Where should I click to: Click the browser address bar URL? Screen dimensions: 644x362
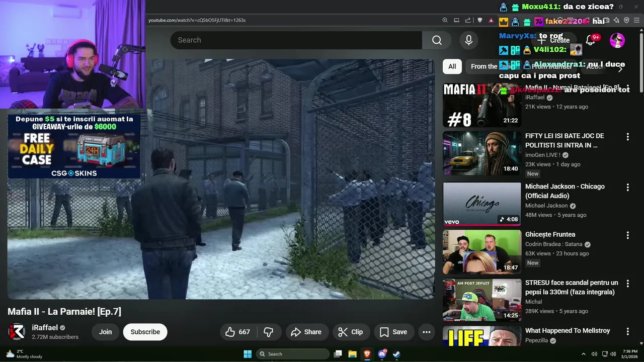(x=197, y=20)
